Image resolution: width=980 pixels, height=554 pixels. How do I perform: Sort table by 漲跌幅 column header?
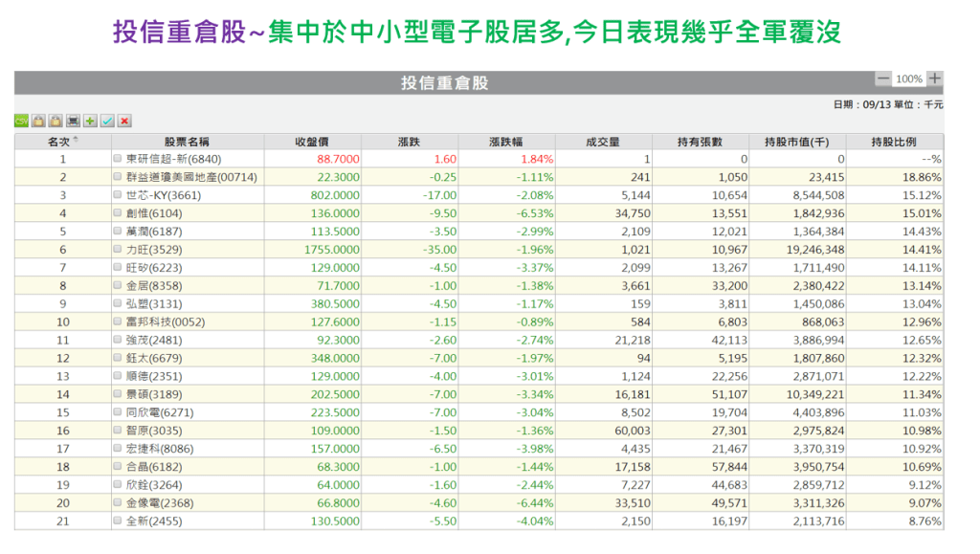point(507,142)
